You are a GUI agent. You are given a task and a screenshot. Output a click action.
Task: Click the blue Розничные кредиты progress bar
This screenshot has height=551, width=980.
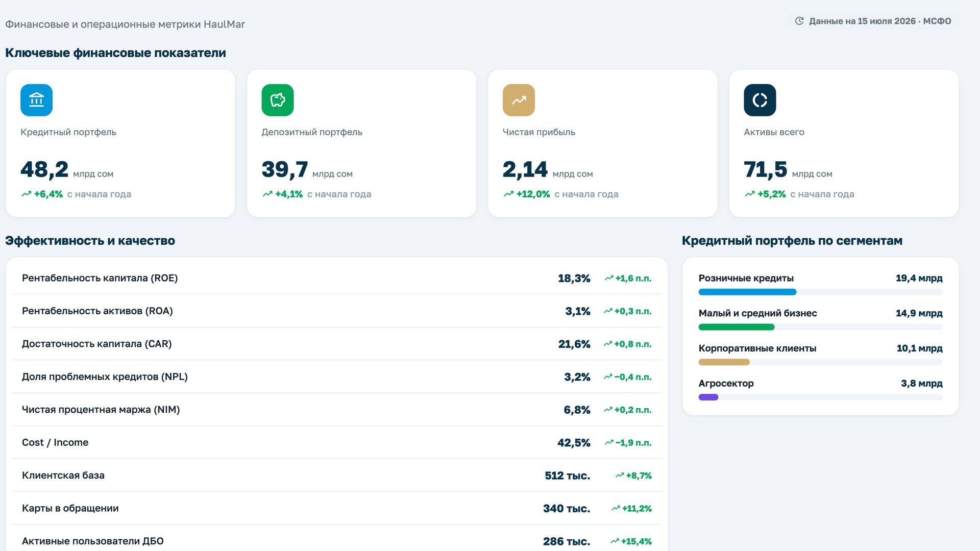[x=747, y=292]
